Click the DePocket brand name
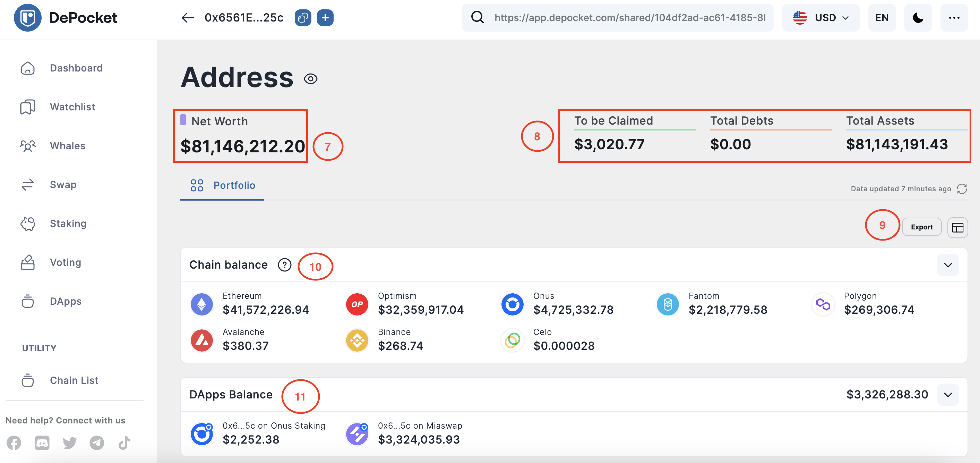Screen dimensions: 980x463 pos(83,18)
